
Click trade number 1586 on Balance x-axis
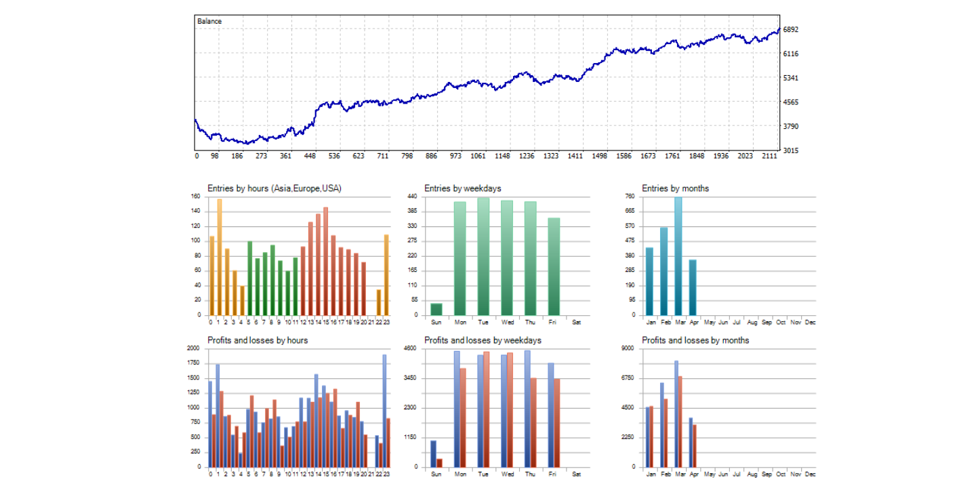click(624, 156)
